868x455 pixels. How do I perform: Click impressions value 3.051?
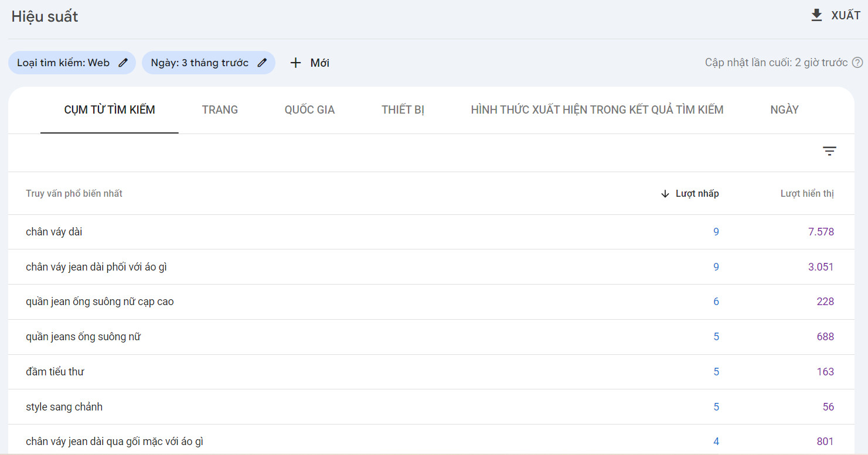[x=821, y=267]
